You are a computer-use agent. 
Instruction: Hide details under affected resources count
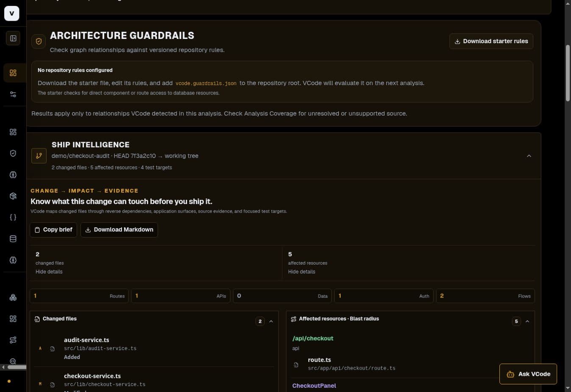302,272
